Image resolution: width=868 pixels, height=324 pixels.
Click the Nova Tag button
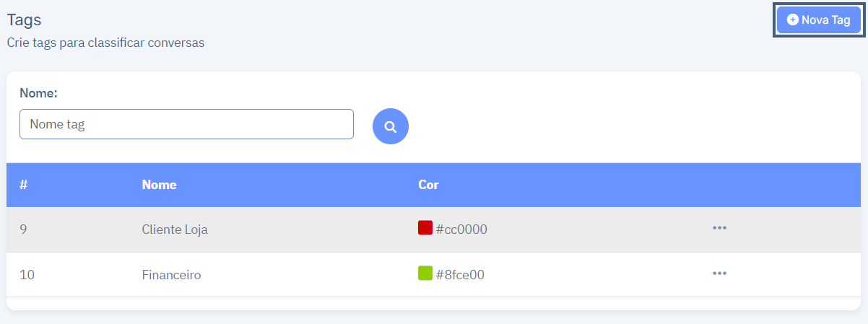[x=819, y=20]
